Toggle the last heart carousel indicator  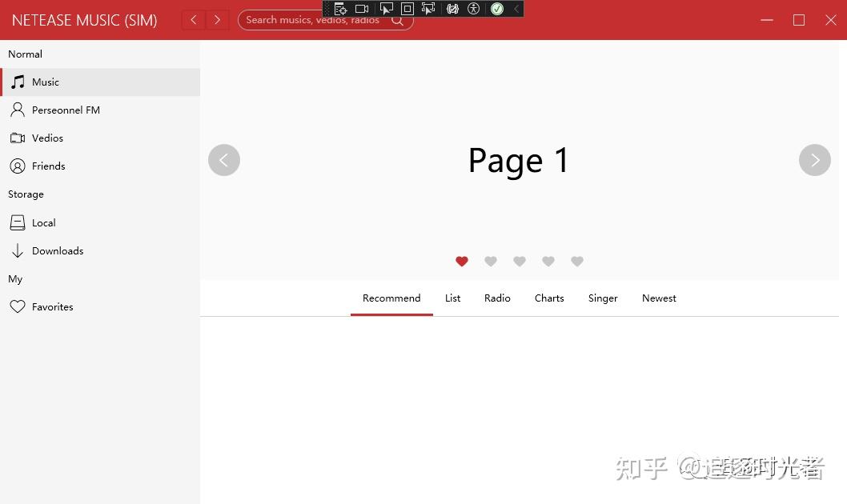pyautogui.click(x=577, y=262)
